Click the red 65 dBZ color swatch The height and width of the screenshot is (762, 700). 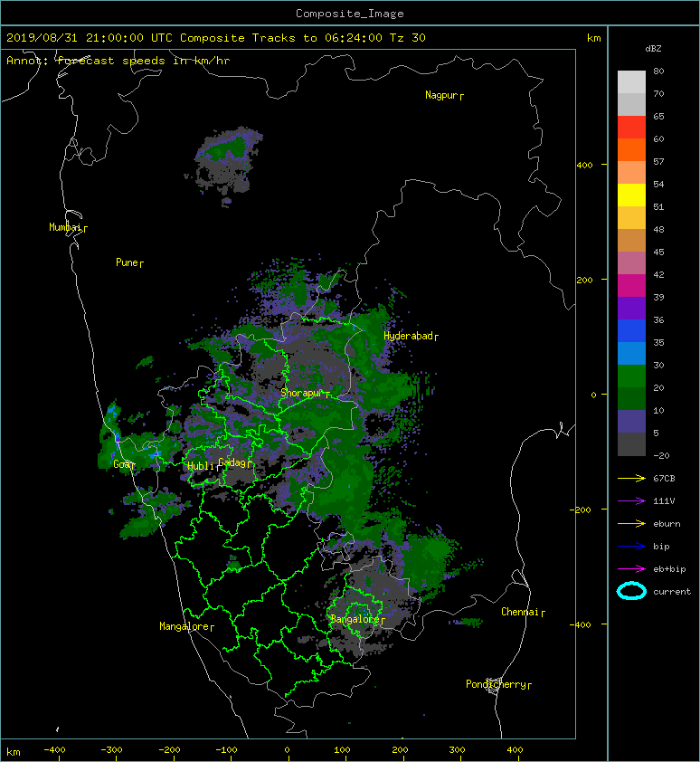click(631, 128)
